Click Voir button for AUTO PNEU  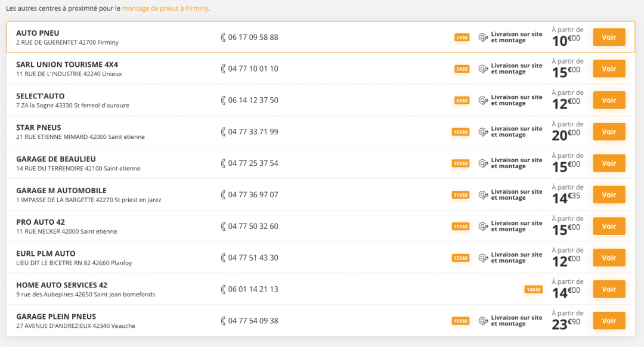(609, 38)
